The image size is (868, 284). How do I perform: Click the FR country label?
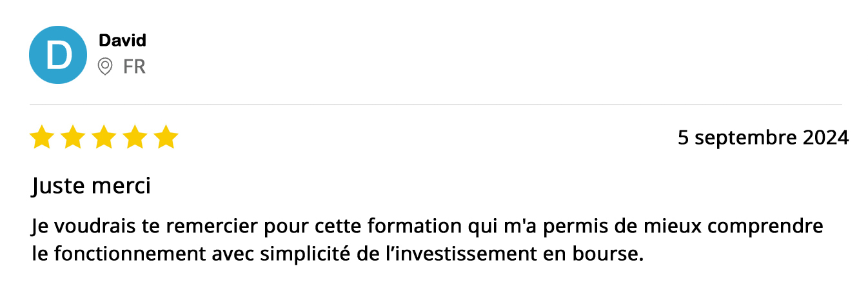click(134, 66)
